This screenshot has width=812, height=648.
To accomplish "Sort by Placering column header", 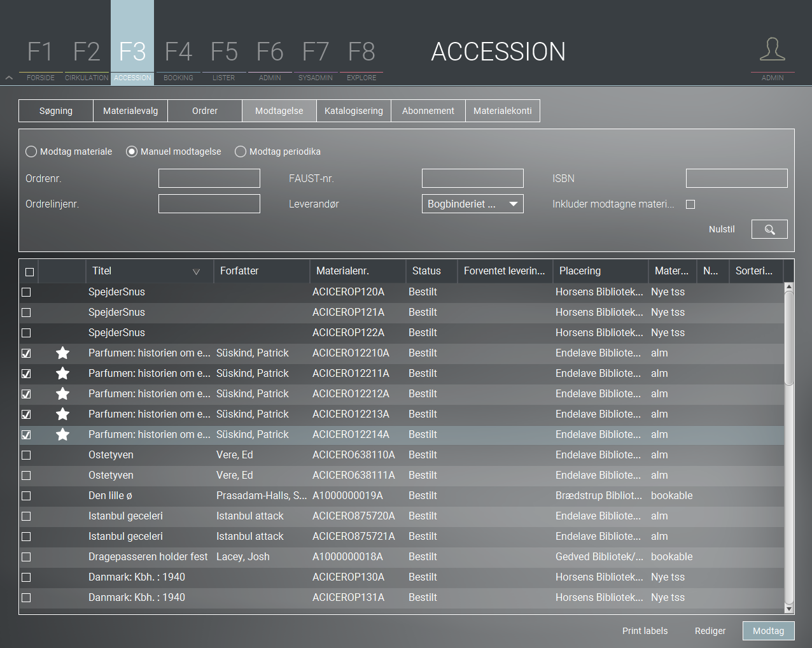I will pos(600,271).
